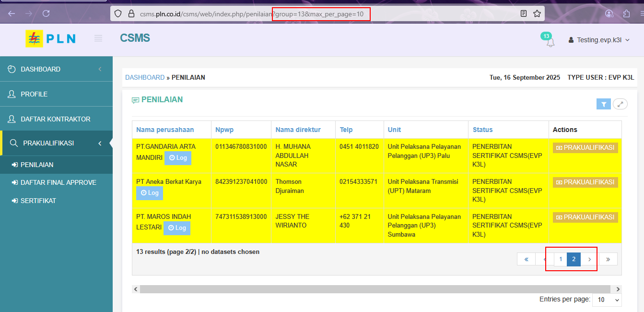Open SERTIFIKAT sidebar menu item
Screen dimensions: 644x312
point(38,201)
